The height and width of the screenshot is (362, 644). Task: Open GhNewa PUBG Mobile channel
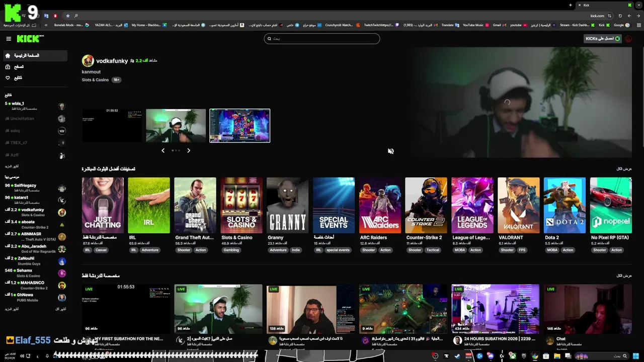click(35, 297)
